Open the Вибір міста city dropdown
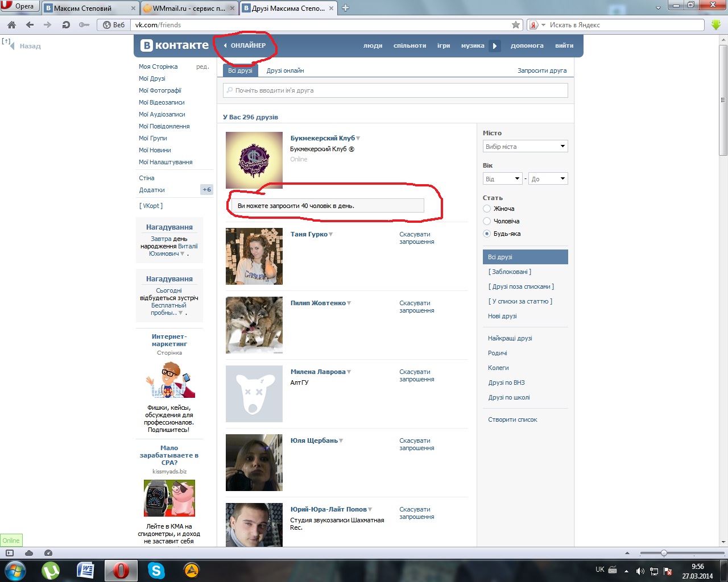Viewport: 728px width, 582px height. tap(526, 147)
